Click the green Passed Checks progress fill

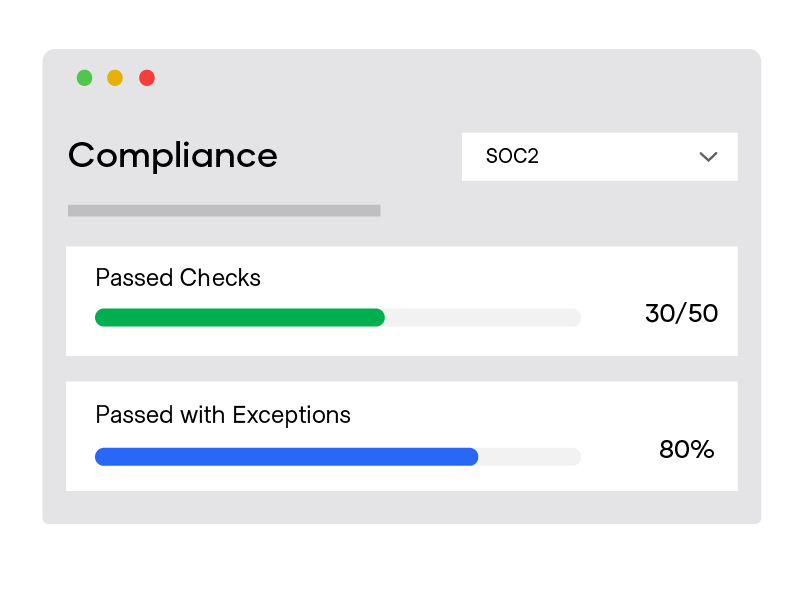[x=240, y=318]
